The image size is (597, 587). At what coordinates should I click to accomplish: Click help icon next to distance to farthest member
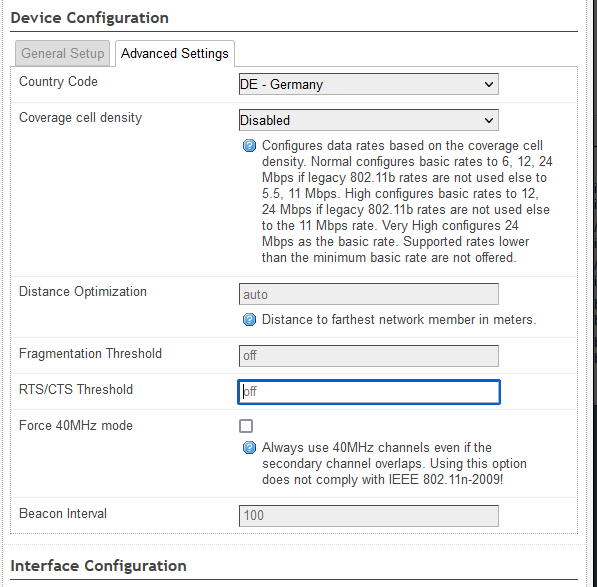pyautogui.click(x=249, y=320)
